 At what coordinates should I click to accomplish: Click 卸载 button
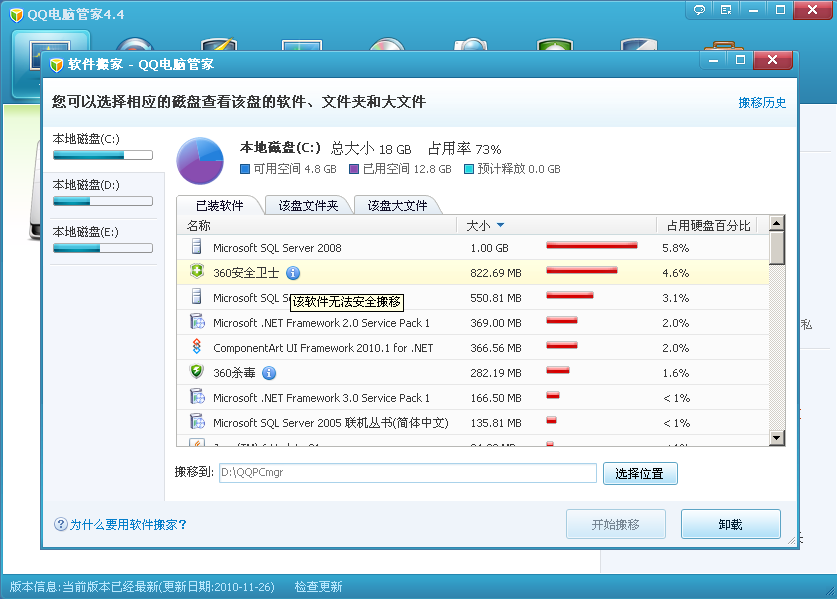[730, 524]
